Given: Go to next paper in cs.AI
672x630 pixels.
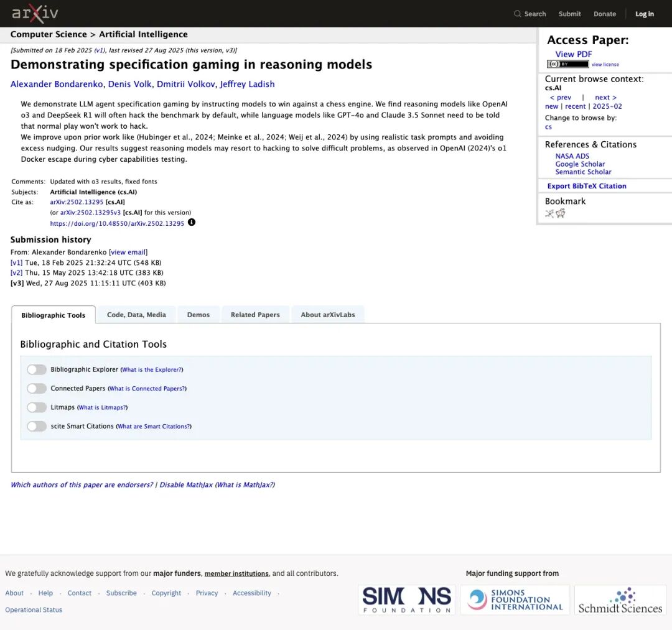Looking at the screenshot, I should (x=605, y=98).
